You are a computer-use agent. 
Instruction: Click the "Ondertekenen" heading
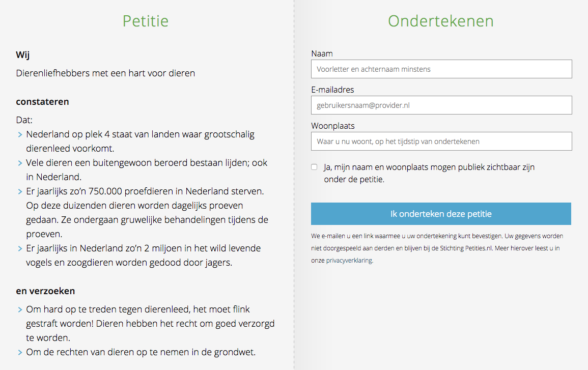point(440,21)
